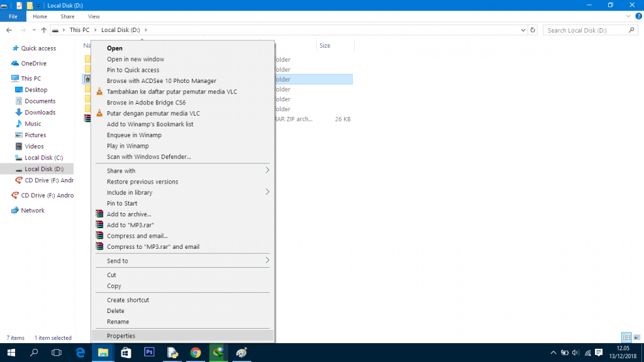Open Microsoft Edge in the taskbar
This screenshot has width=644, height=362.
coord(80,353)
